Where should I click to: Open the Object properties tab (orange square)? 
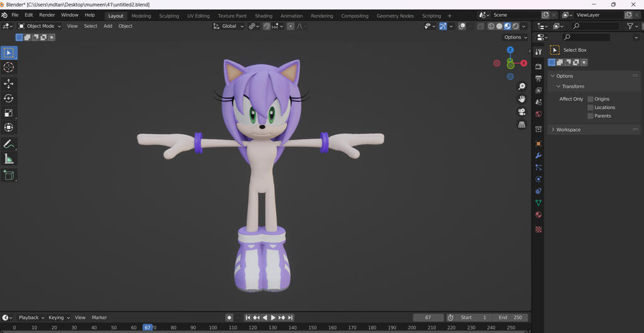click(538, 144)
